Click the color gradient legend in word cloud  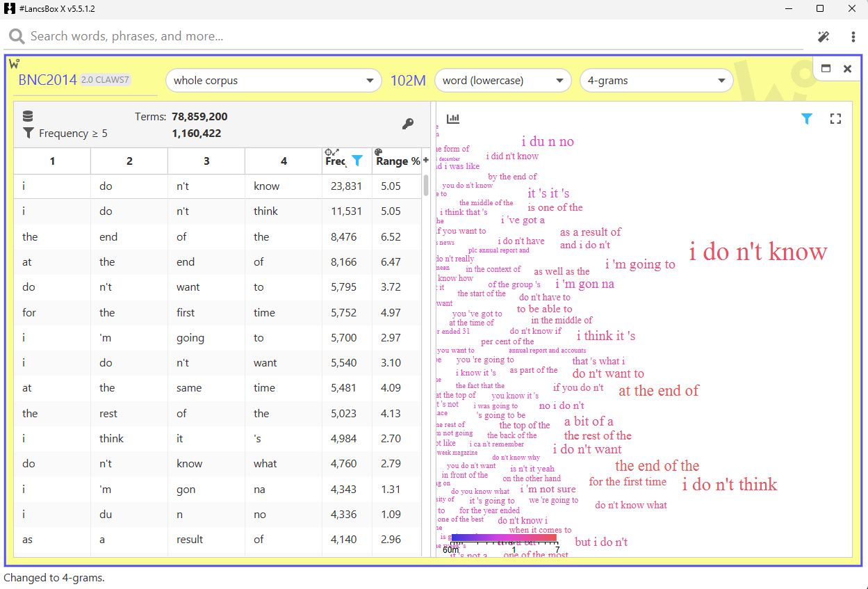coord(504,538)
